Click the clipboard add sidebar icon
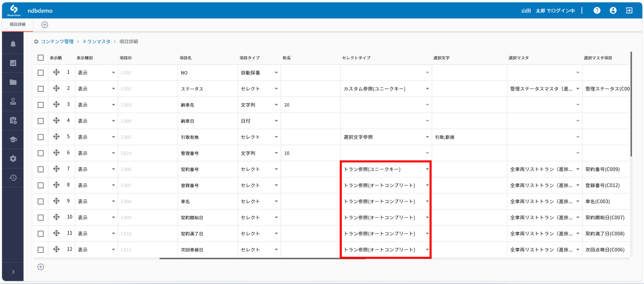 tap(13, 120)
